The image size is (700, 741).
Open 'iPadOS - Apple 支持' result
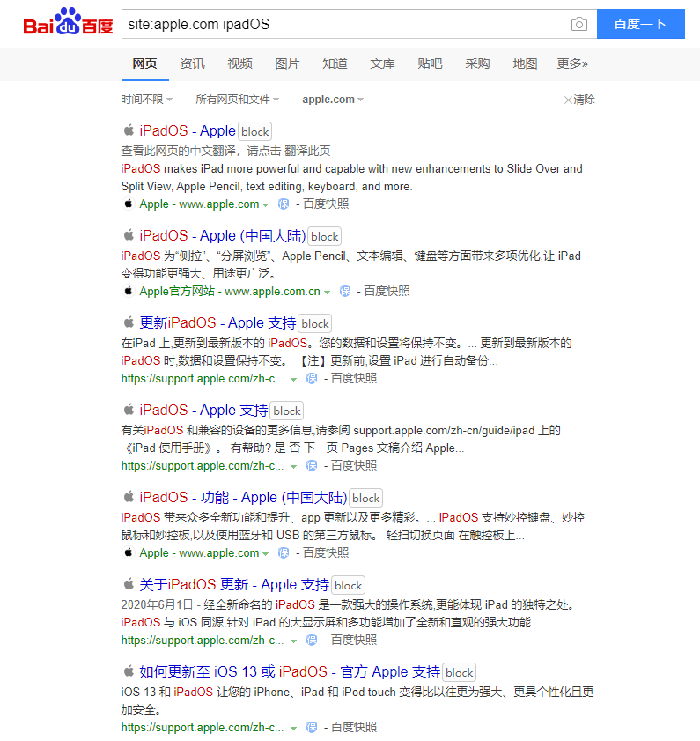(x=203, y=411)
